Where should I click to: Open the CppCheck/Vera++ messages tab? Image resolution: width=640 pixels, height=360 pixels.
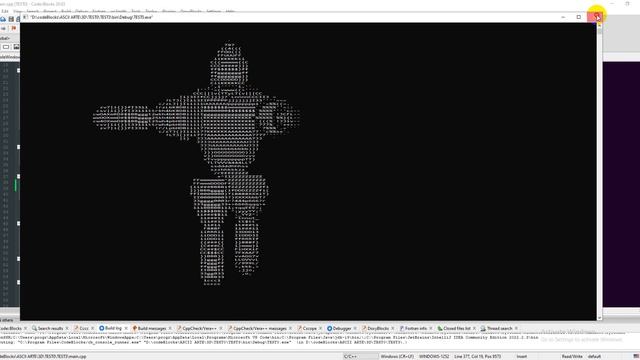pyautogui.click(x=260, y=328)
